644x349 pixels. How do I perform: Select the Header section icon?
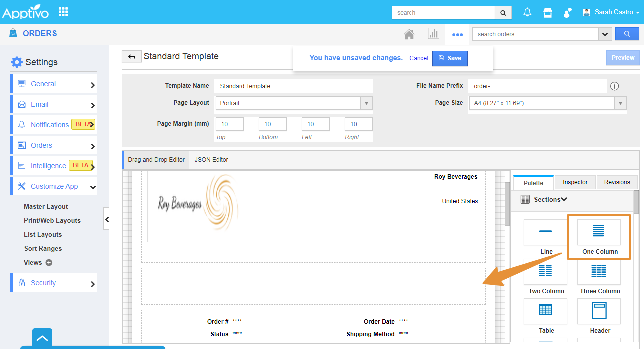(599, 311)
